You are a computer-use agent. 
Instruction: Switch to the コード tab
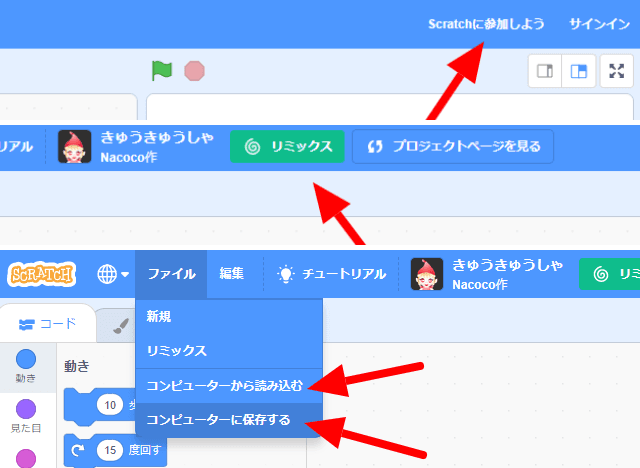coord(48,324)
